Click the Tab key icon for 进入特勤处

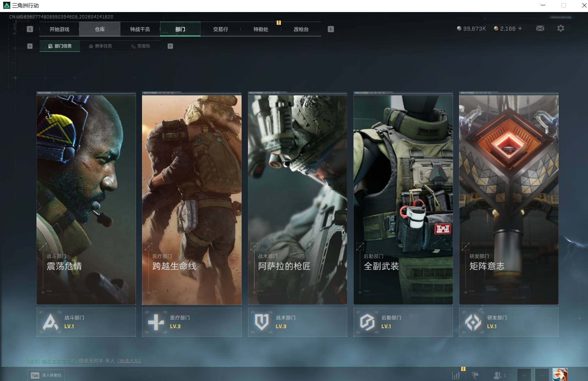pyautogui.click(x=35, y=375)
